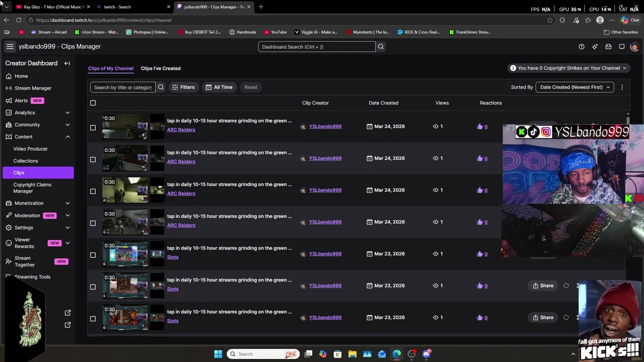The width and height of the screenshot is (644, 362).
Task: Open the Help question mark icon
Action: (x=582, y=47)
